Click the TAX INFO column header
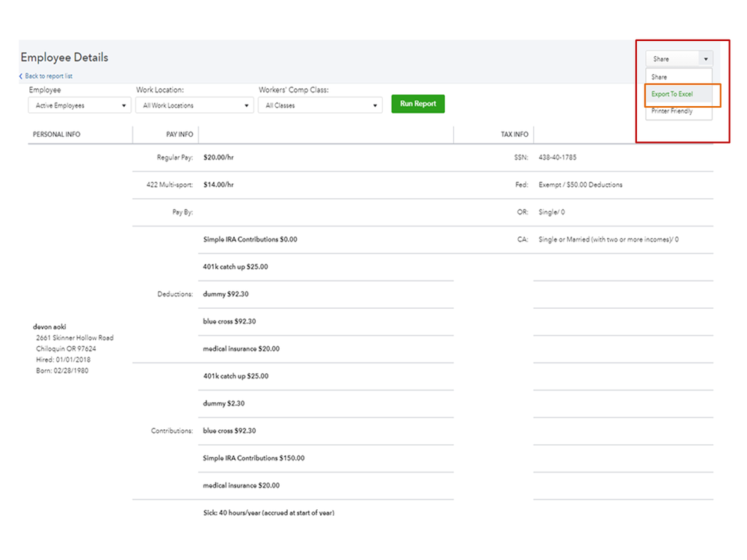Viewport: 747px width, 560px height. [x=514, y=135]
